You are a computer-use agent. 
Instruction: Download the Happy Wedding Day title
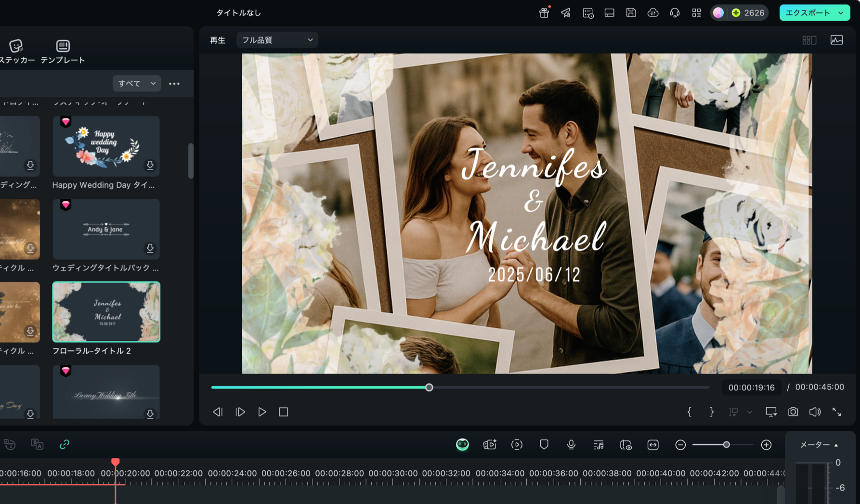150,166
